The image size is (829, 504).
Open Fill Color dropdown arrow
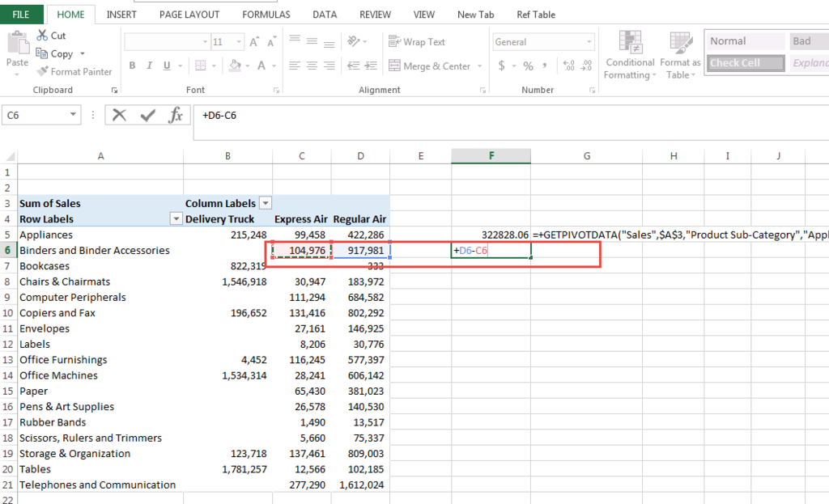coord(247,66)
